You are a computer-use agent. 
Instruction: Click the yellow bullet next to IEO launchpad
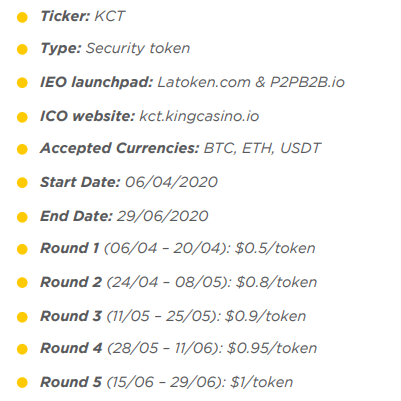point(22,83)
